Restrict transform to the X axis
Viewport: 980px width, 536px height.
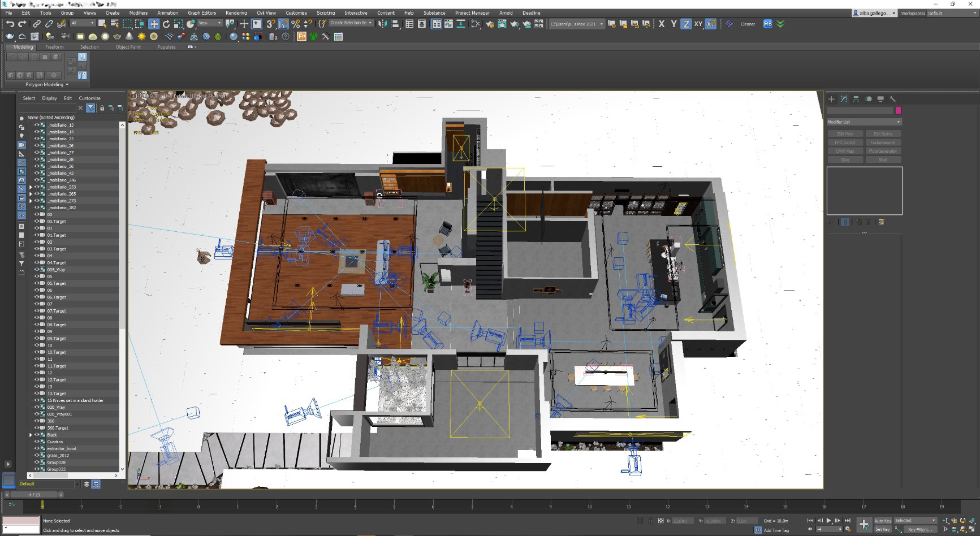661,24
